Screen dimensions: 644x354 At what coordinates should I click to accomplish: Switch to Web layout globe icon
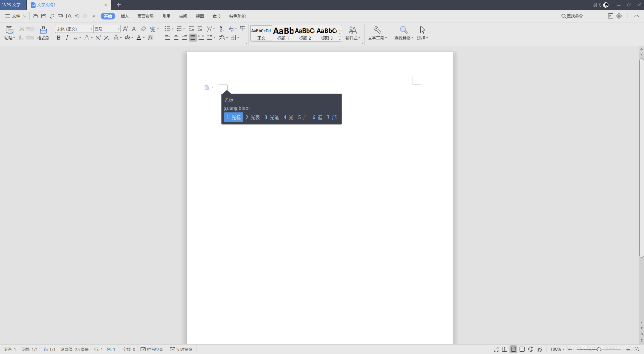(x=531, y=349)
